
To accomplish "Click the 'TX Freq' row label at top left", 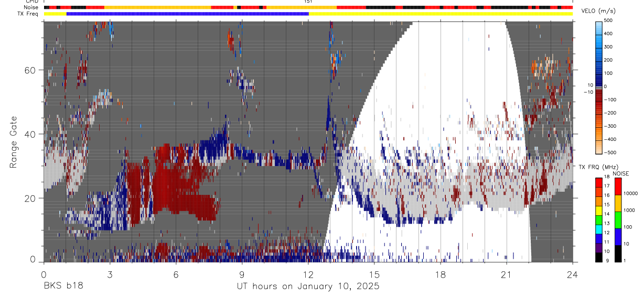I will 28,14.
